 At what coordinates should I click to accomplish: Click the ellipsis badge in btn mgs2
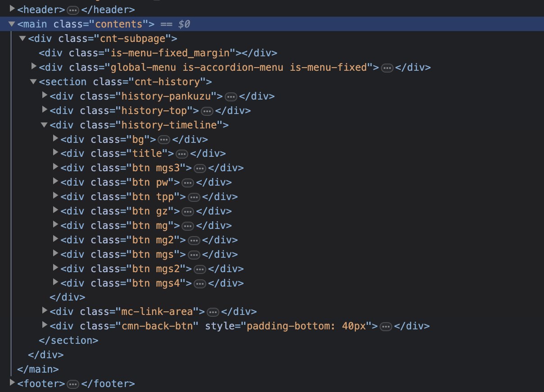[199, 270]
